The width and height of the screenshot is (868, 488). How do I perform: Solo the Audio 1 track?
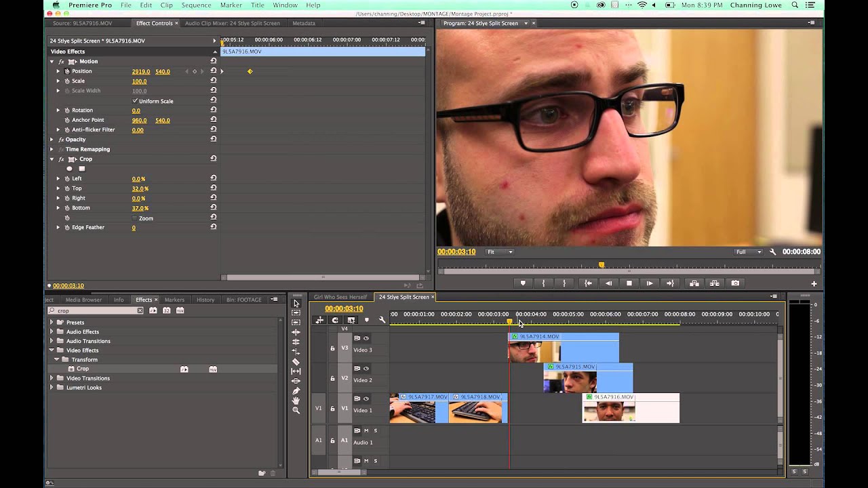375,430
